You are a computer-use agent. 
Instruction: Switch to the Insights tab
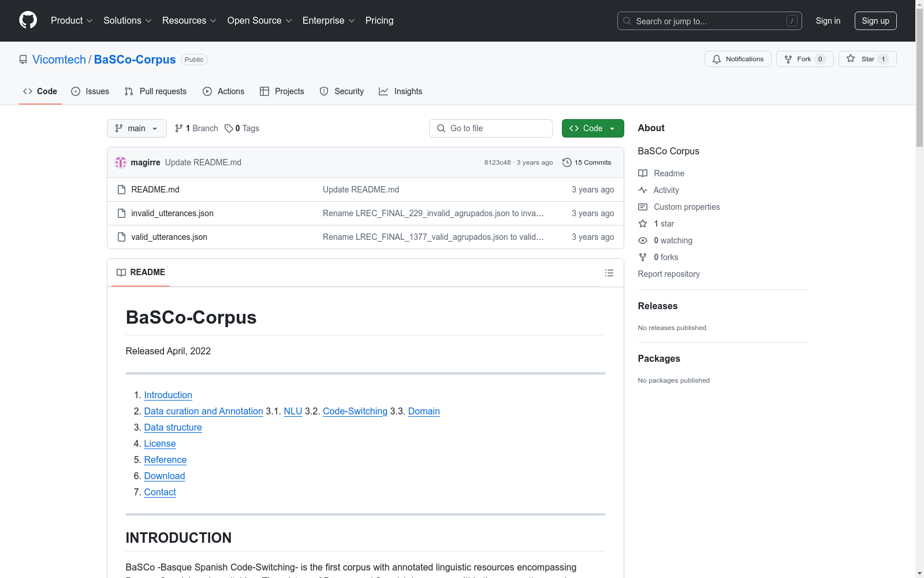401,91
